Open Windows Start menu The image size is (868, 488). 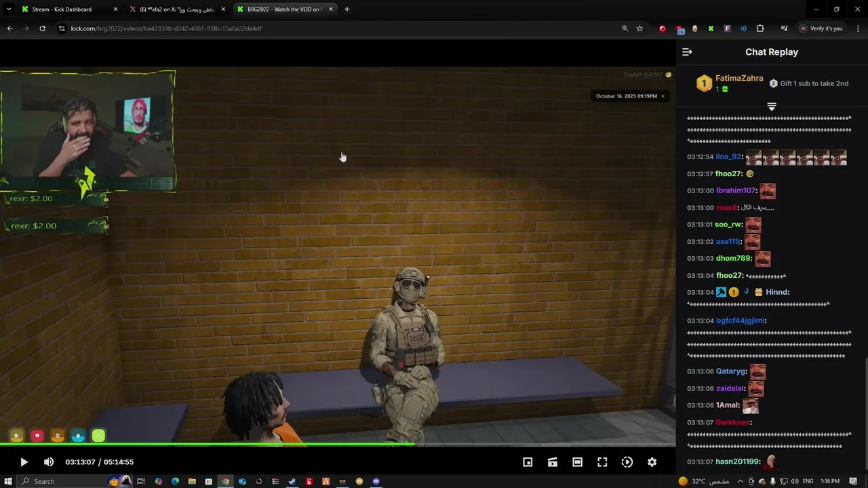[8, 481]
